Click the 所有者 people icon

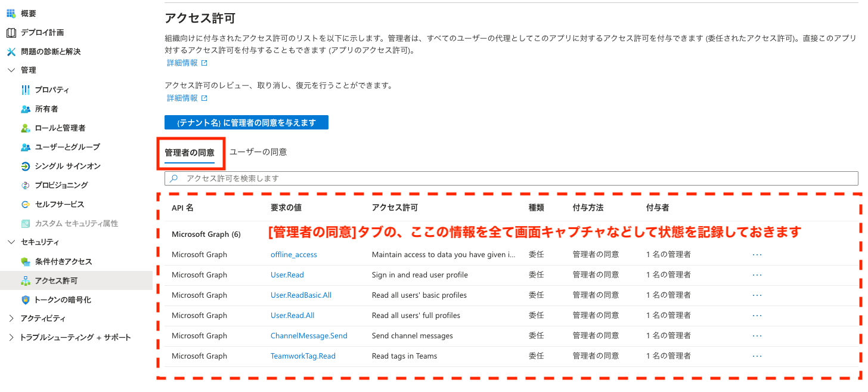click(25, 109)
